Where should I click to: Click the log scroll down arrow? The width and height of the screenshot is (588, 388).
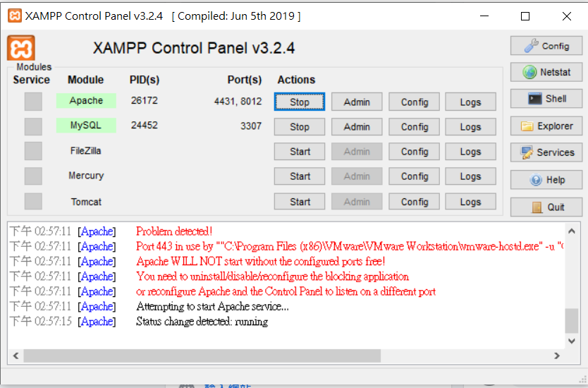572,341
